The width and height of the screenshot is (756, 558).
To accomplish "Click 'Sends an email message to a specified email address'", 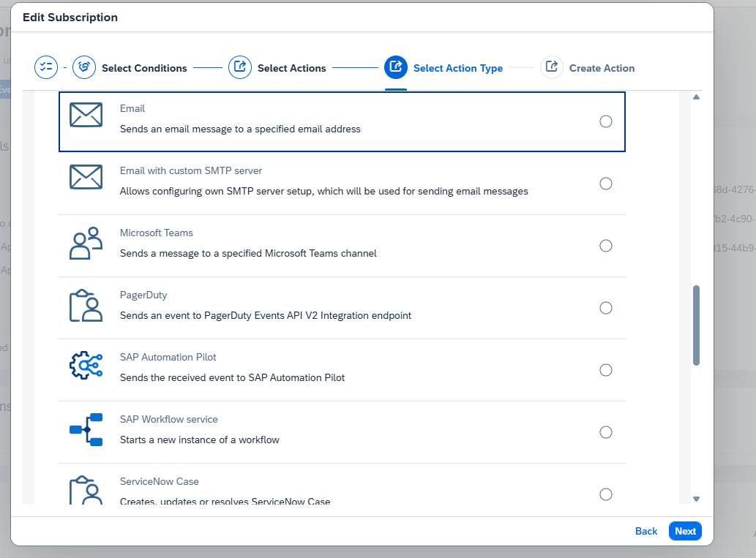I will 240,129.
